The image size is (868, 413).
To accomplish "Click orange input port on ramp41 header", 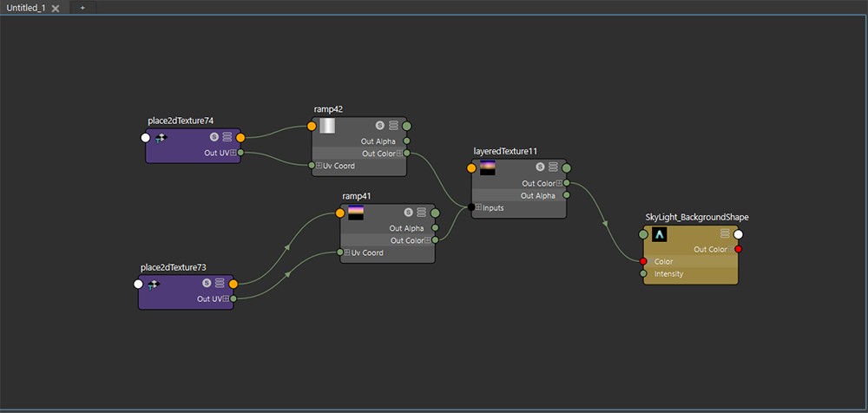I will point(340,213).
